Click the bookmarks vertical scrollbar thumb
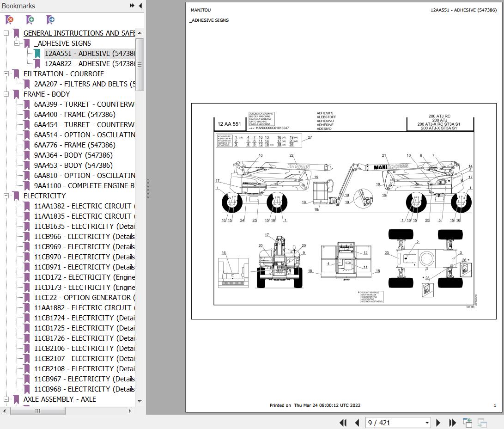504x429 pixels. [x=140, y=65]
